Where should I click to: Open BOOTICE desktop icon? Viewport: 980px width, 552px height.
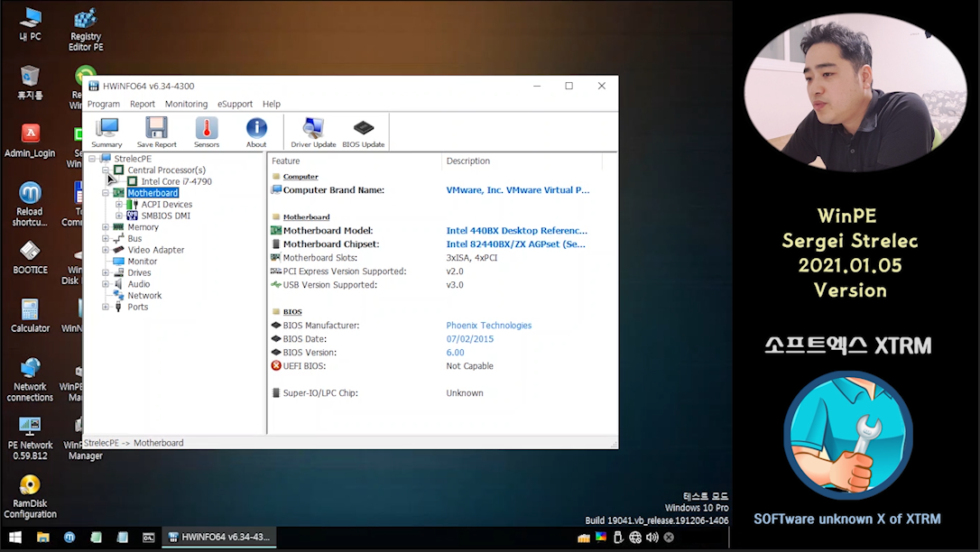pos(30,258)
